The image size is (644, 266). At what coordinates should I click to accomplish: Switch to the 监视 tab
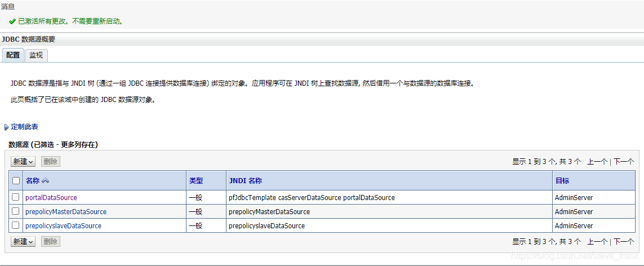36,55
